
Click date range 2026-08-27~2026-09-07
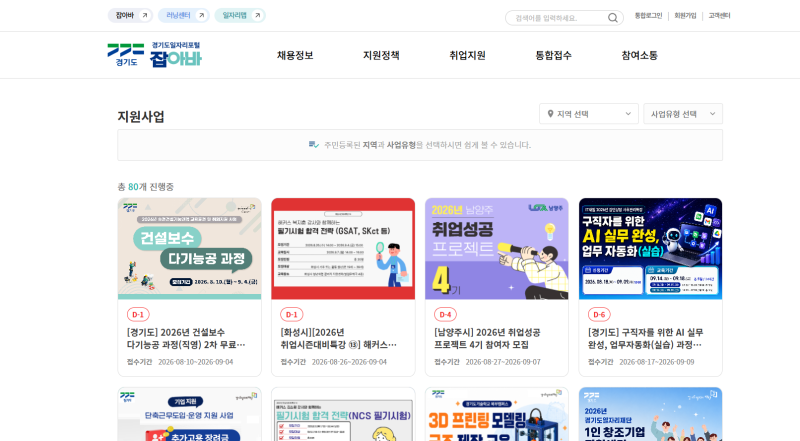tap(503, 362)
